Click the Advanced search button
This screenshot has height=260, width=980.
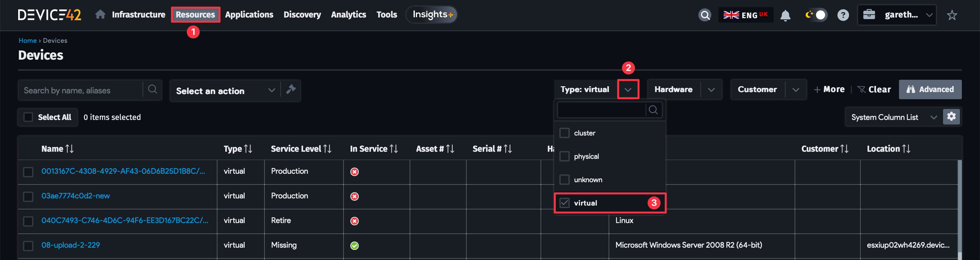coord(930,89)
